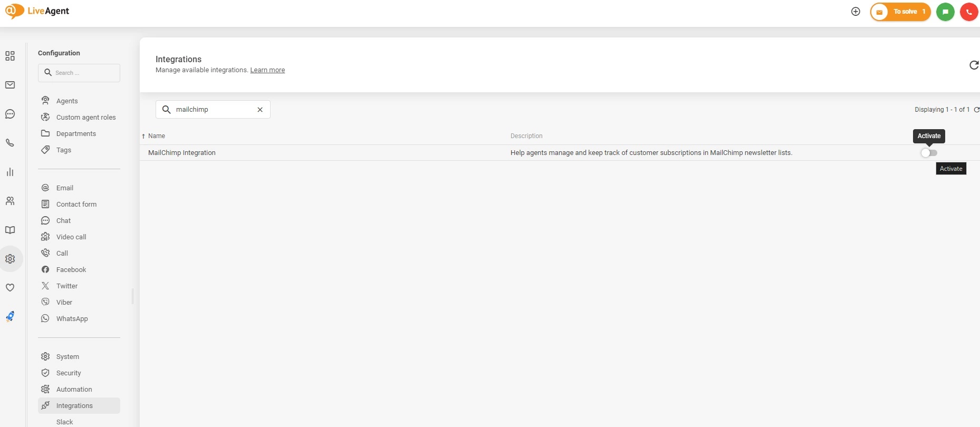Select Automation in the configuration menu
980x427 pixels.
coord(74,390)
